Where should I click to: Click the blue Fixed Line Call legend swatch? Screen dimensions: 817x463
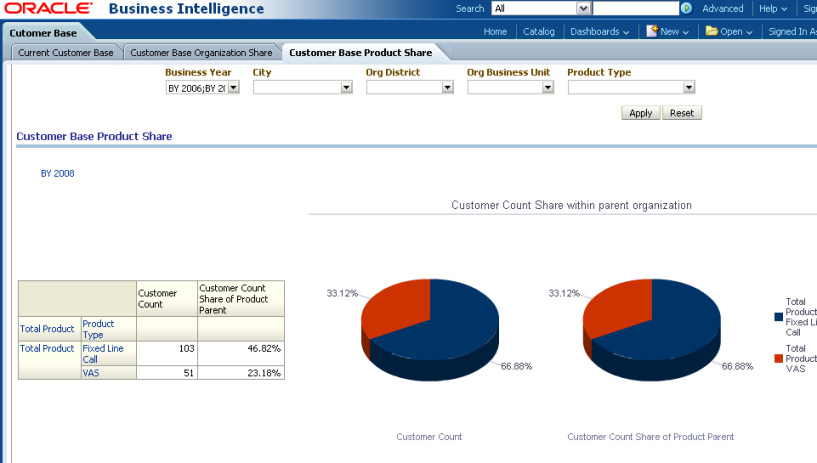click(778, 317)
